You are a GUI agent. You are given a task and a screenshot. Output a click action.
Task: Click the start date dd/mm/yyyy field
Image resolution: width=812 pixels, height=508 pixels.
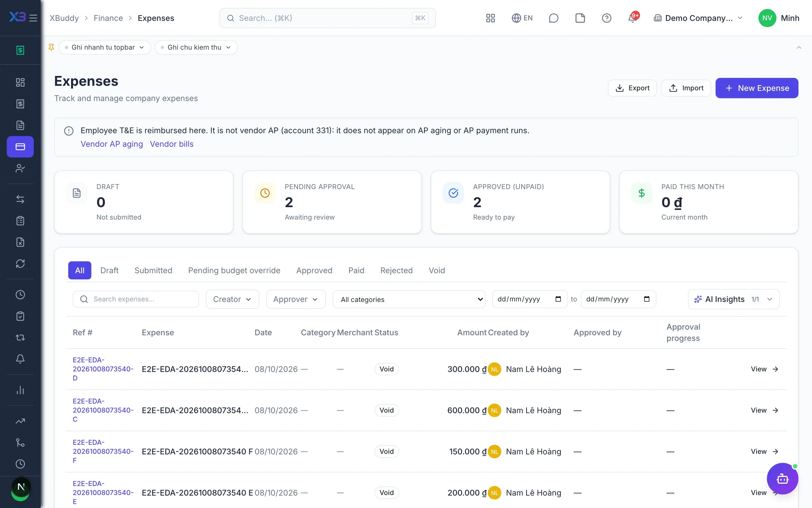529,299
